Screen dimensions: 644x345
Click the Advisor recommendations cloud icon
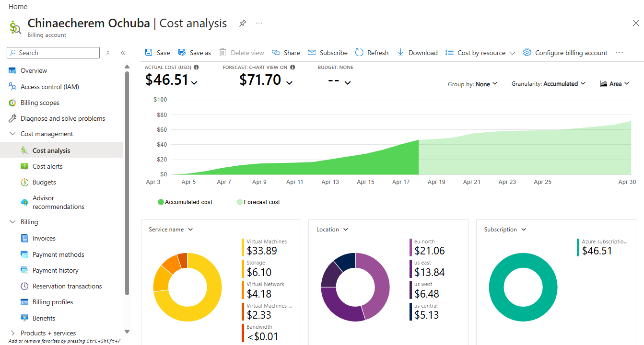24,202
